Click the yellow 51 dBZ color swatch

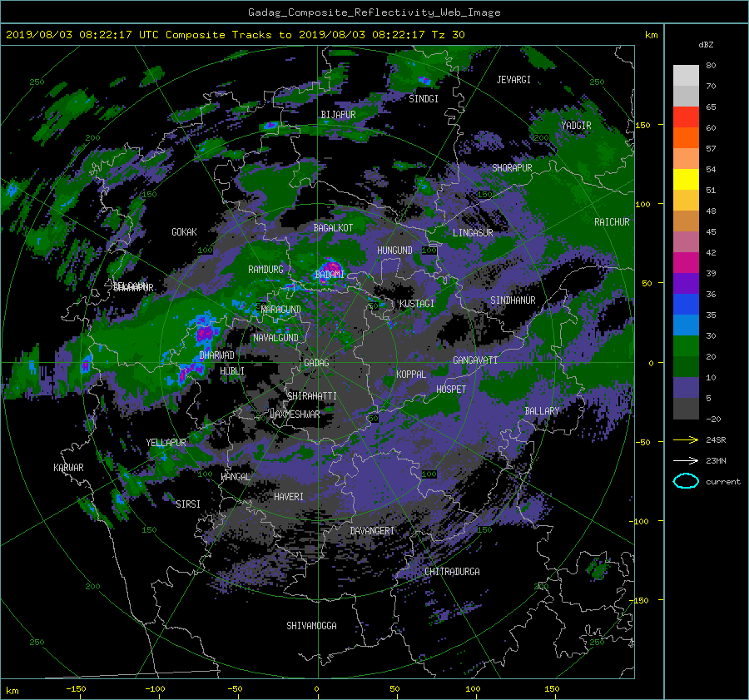click(686, 179)
